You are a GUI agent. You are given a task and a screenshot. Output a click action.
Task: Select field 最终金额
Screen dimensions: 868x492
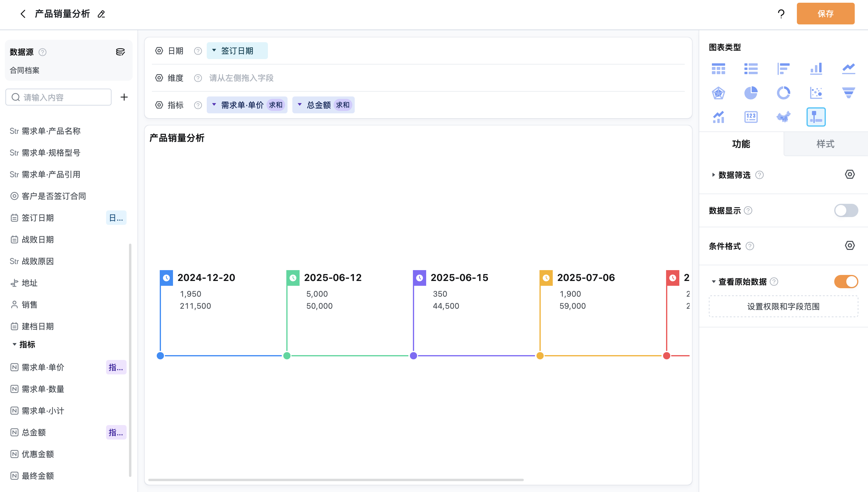tap(37, 476)
